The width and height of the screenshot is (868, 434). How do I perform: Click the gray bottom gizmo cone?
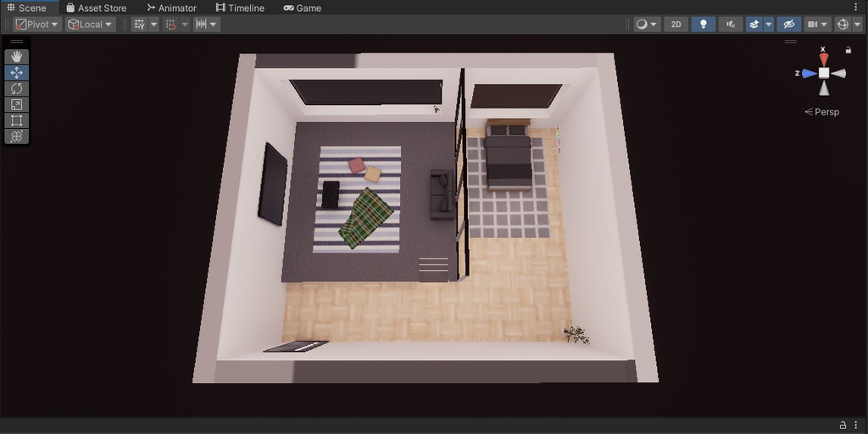point(824,87)
